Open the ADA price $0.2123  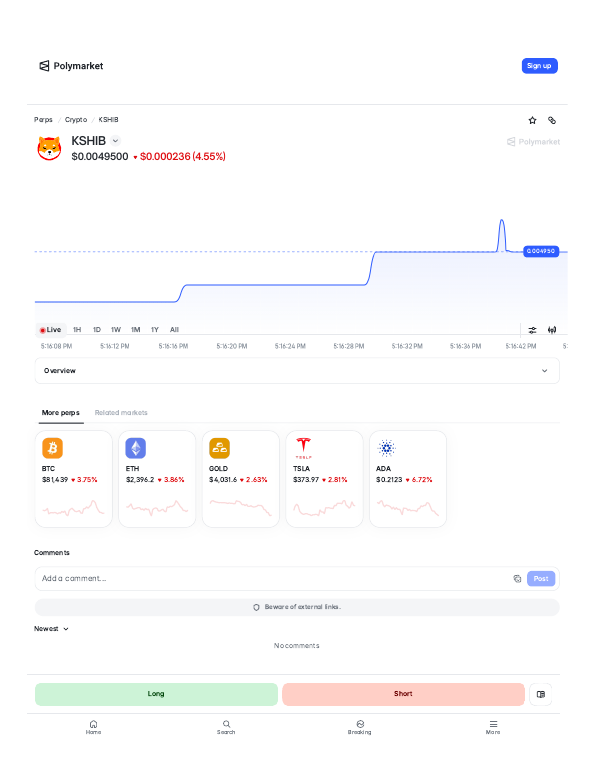[389, 480]
